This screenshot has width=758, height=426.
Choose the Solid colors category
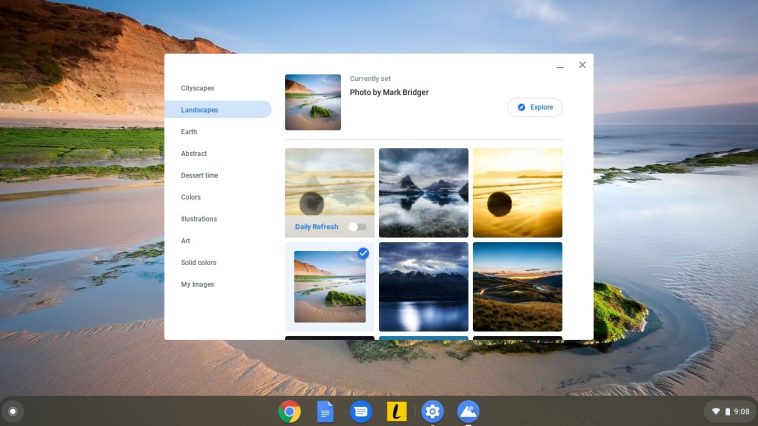coord(198,263)
